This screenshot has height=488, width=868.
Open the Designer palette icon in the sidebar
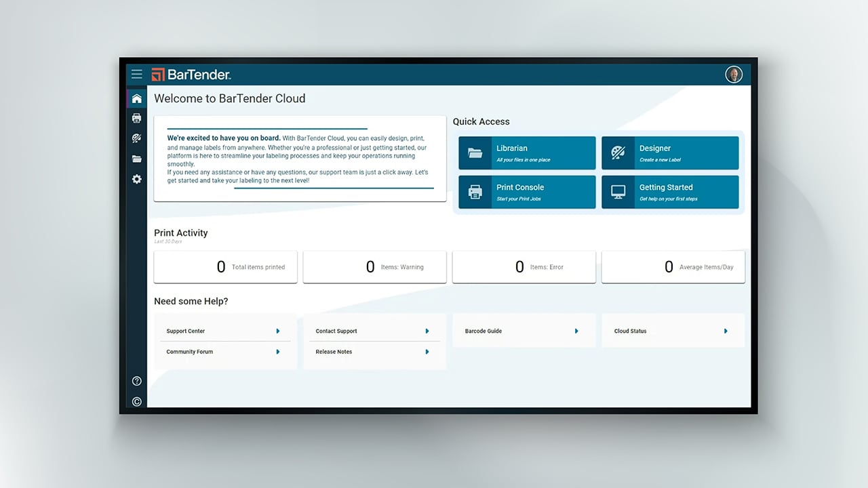click(136, 138)
